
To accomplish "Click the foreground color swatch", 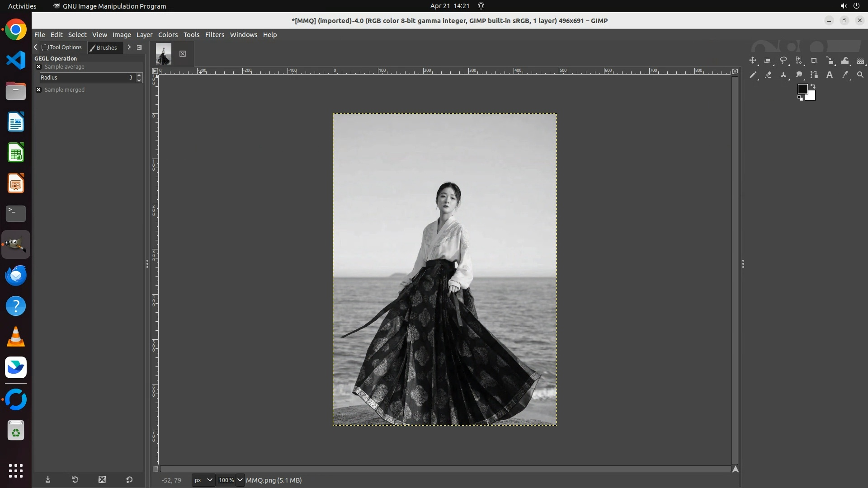I will pyautogui.click(x=802, y=89).
